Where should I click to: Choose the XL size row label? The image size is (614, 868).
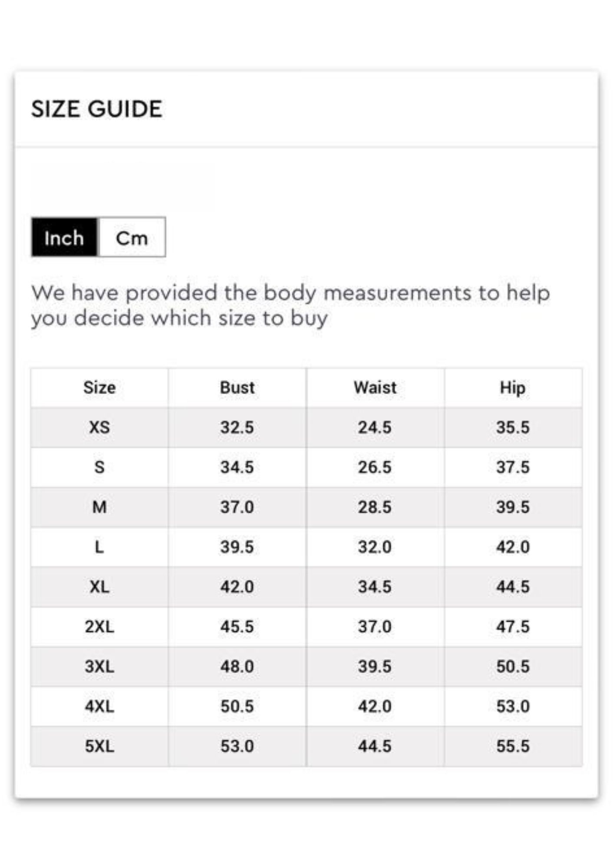[x=99, y=587]
